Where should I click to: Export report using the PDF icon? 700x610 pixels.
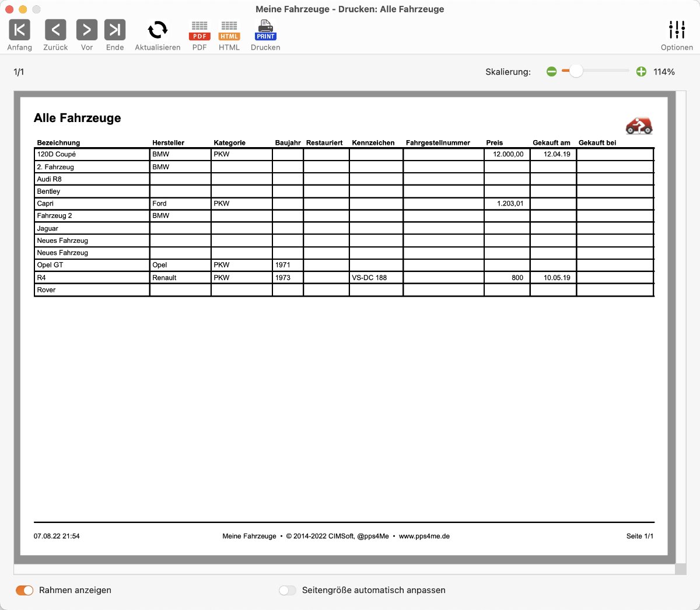(199, 30)
